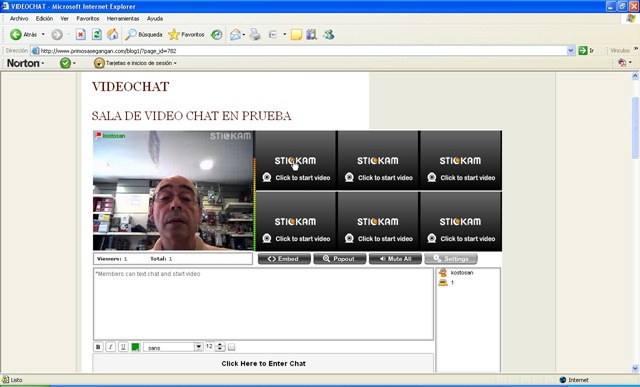
Task: Toggle underline text in chat toolbar
Action: [123, 347]
